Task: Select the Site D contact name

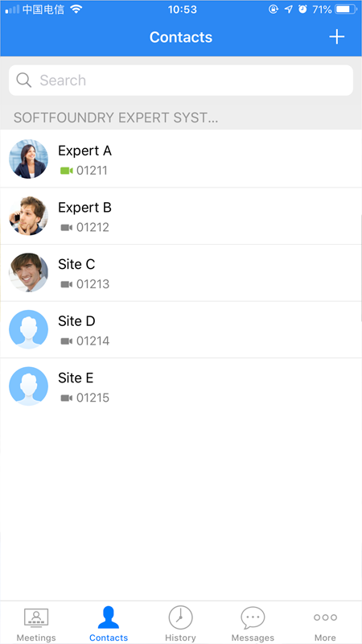Action: click(x=76, y=320)
